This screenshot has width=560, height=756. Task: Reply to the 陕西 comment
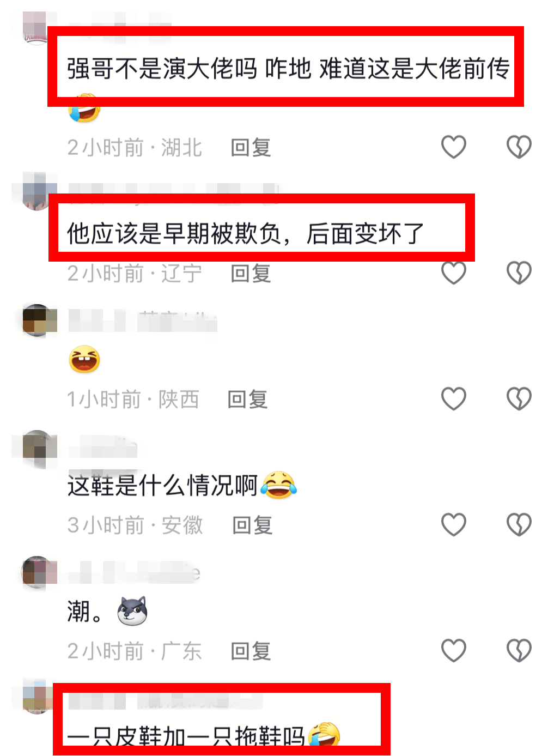pos(248,400)
